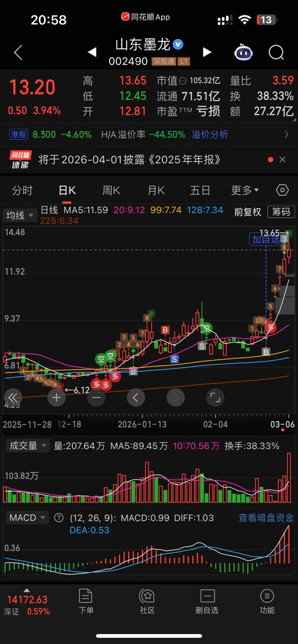Screen dimensions: 298x644
Task: Open 功能 functions menu icon
Action: point(267,602)
